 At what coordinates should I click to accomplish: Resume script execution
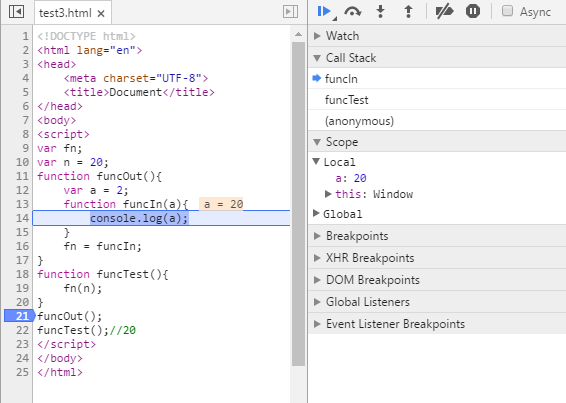324,12
